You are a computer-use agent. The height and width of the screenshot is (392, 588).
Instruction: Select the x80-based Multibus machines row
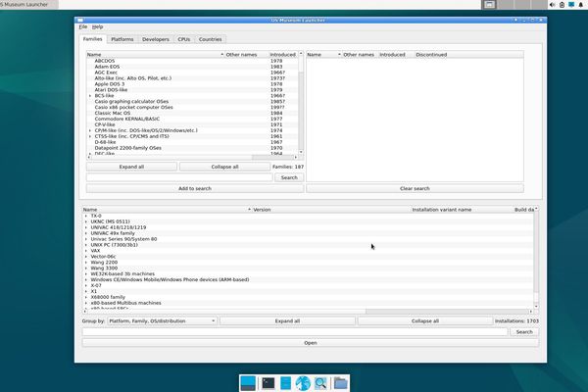(308, 303)
